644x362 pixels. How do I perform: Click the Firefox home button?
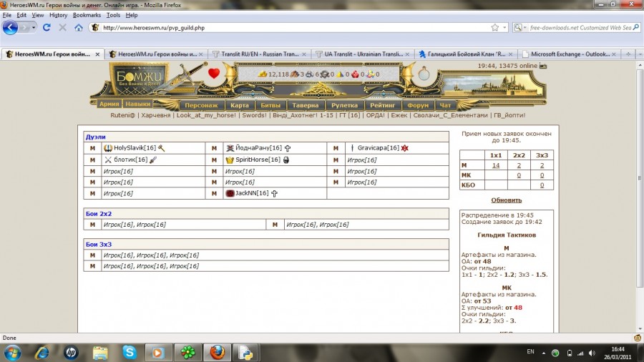click(x=79, y=28)
